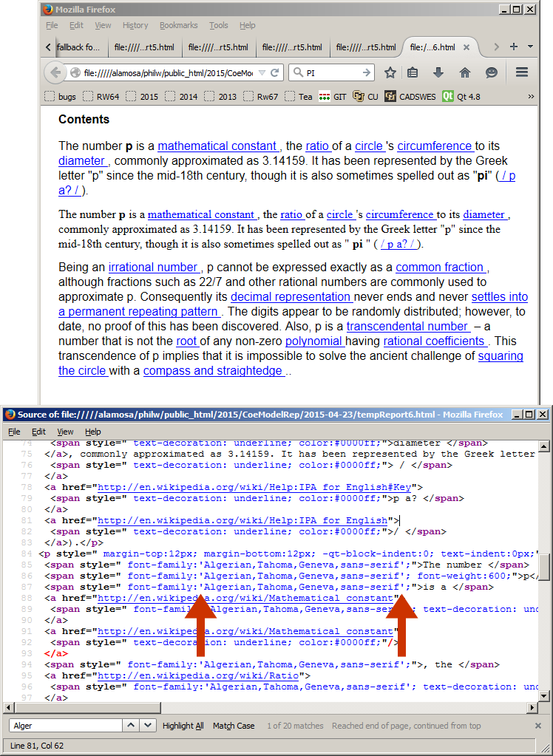553x756 pixels.
Task: Open the Rw67 bookmark folder
Action: [261, 96]
